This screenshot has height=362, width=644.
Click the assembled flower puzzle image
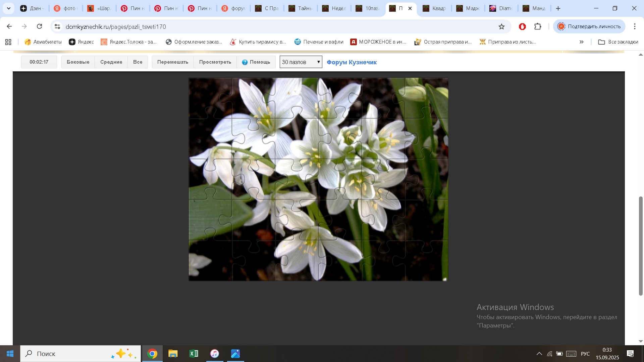point(318,179)
